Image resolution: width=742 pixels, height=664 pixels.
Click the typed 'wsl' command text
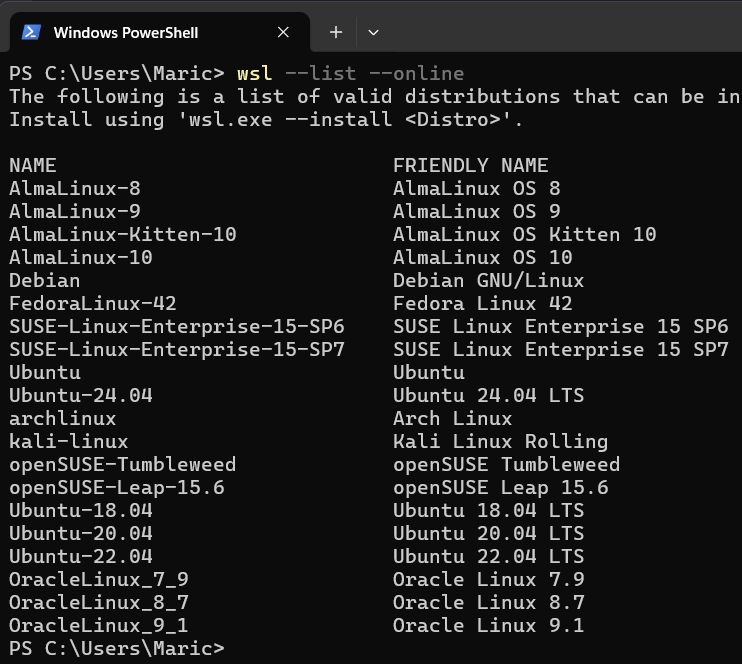254,73
